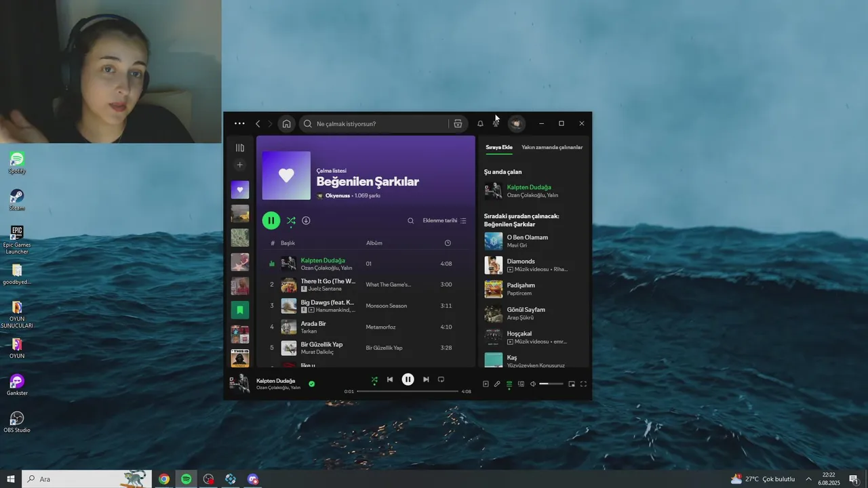This screenshot has height=488, width=868.
Task: Toggle repeat mode
Action: [441, 380]
